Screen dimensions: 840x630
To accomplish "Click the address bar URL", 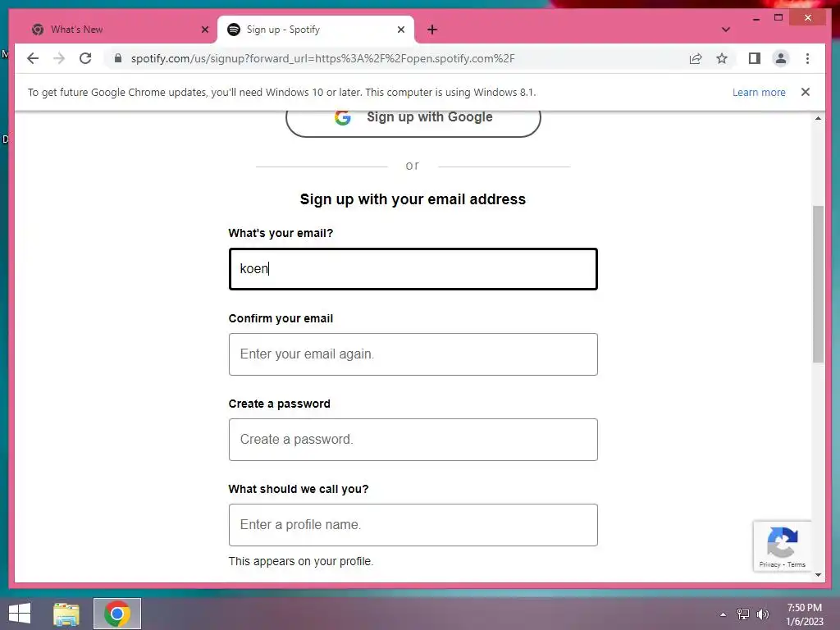I will (322, 58).
